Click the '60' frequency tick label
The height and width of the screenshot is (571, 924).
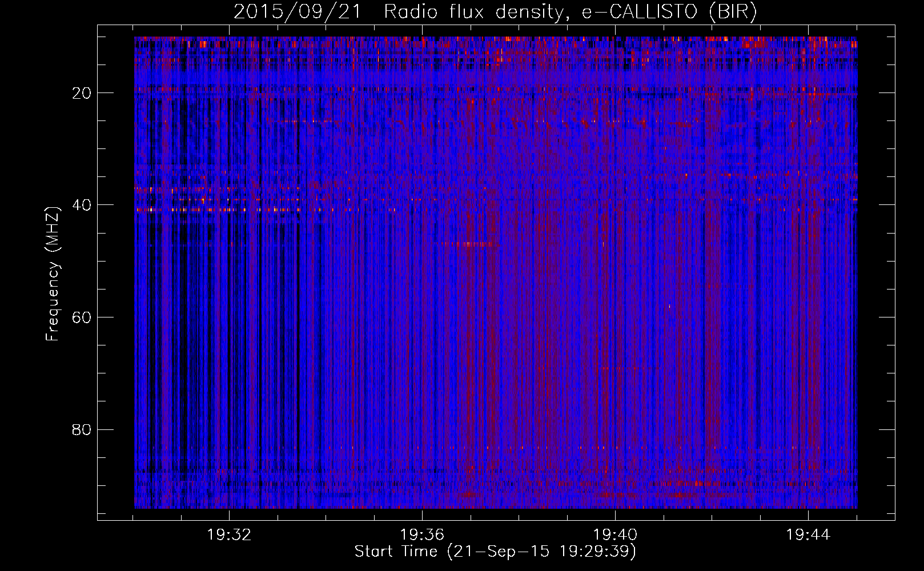pyautogui.click(x=82, y=317)
